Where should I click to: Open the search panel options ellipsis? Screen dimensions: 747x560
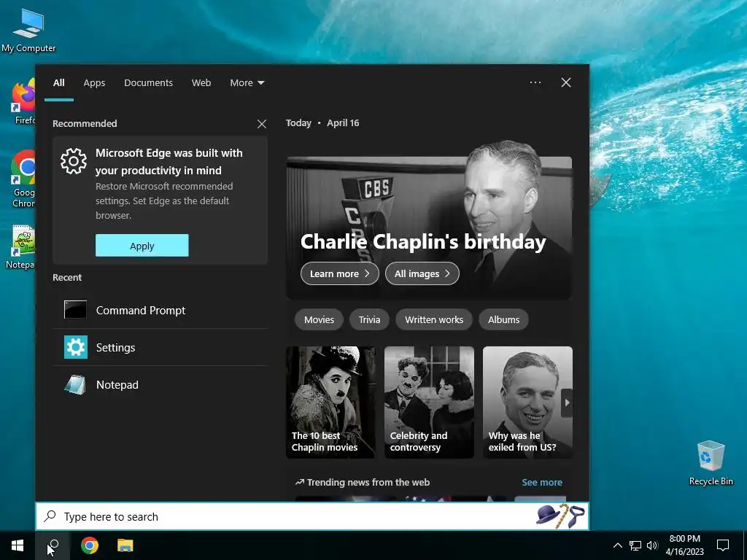click(535, 82)
